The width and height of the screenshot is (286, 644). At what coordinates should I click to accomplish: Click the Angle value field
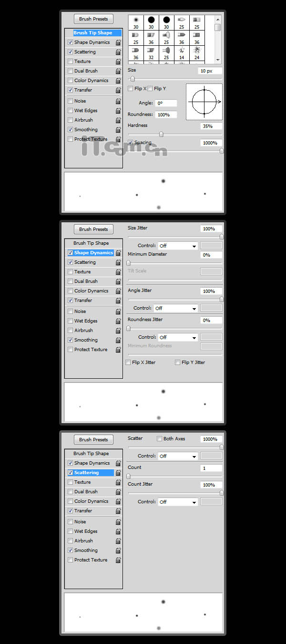(x=166, y=103)
